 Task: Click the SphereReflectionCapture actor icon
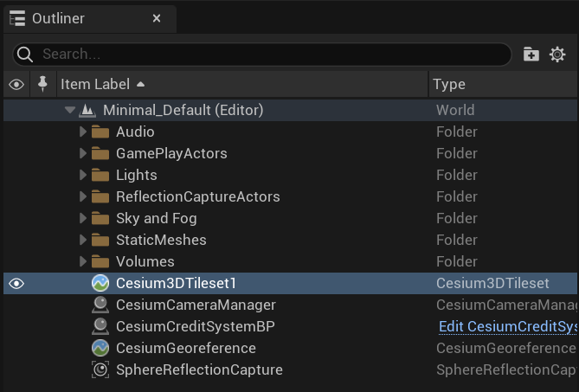coord(100,370)
